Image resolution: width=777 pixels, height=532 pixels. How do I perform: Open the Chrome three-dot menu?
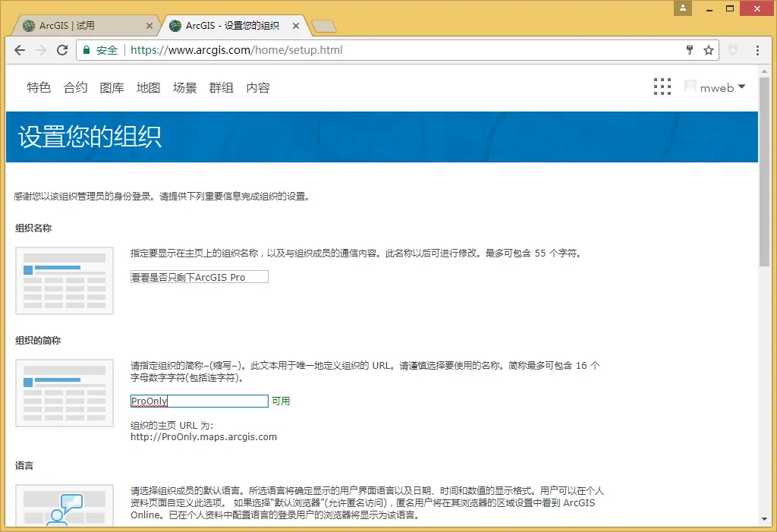(757, 50)
